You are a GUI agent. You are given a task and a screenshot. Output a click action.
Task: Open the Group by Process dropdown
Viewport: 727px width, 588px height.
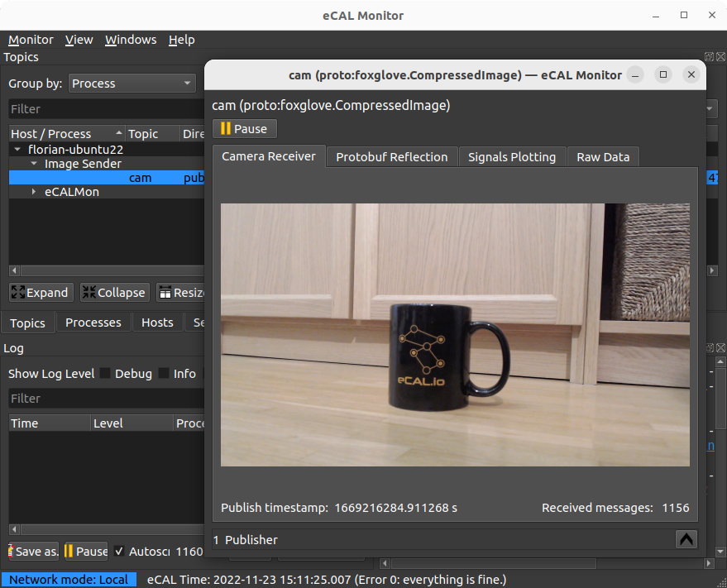pyautogui.click(x=132, y=84)
